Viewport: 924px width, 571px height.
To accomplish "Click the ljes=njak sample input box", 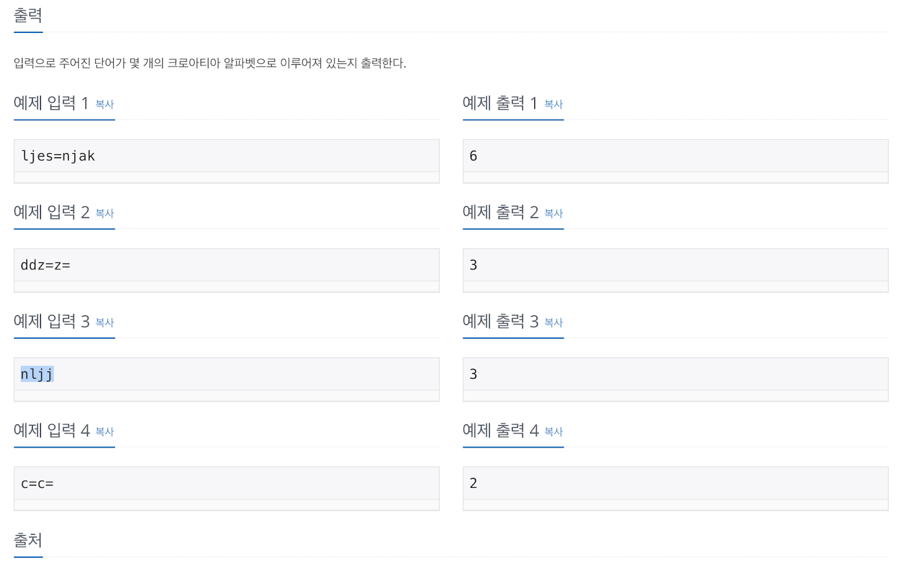I will click(x=226, y=156).
